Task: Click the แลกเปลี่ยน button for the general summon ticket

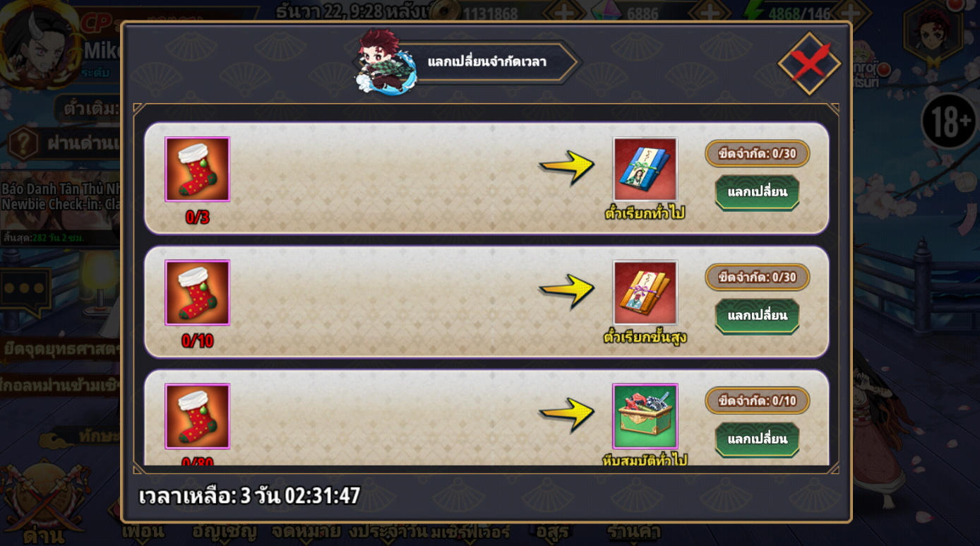Action: pos(757,192)
